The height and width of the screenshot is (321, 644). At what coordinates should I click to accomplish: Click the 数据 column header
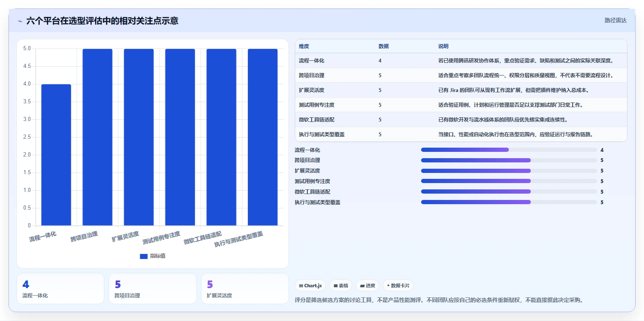coord(384,46)
